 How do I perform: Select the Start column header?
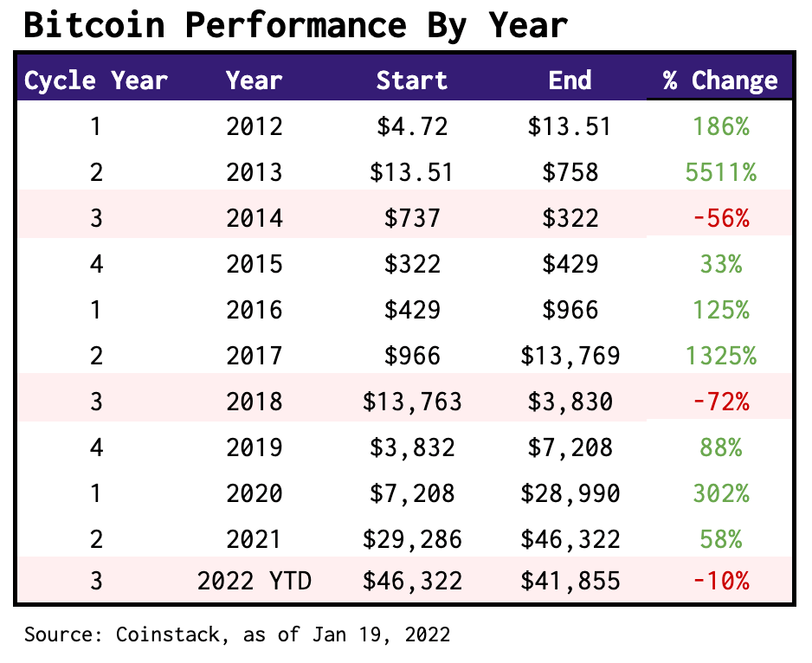coord(412,80)
